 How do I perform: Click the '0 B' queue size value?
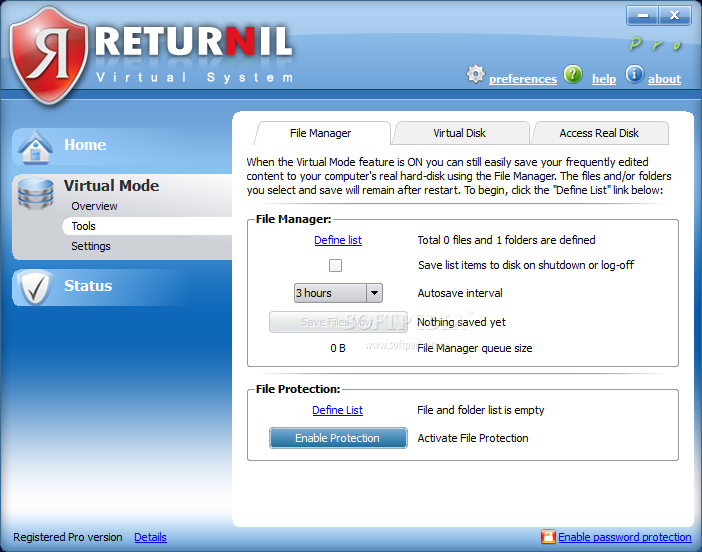(x=338, y=348)
